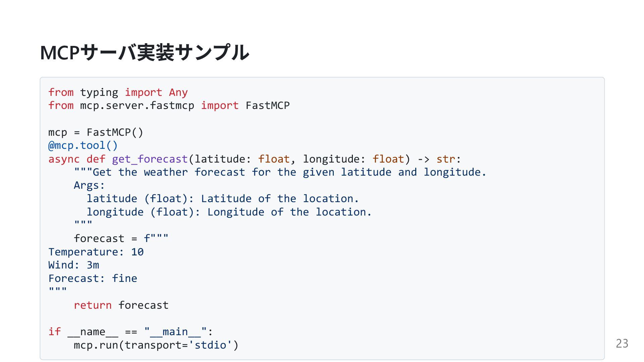644x362 pixels.
Task: Click the slide title "MCPサーバ実装サンプル"
Action: pyautogui.click(x=144, y=53)
